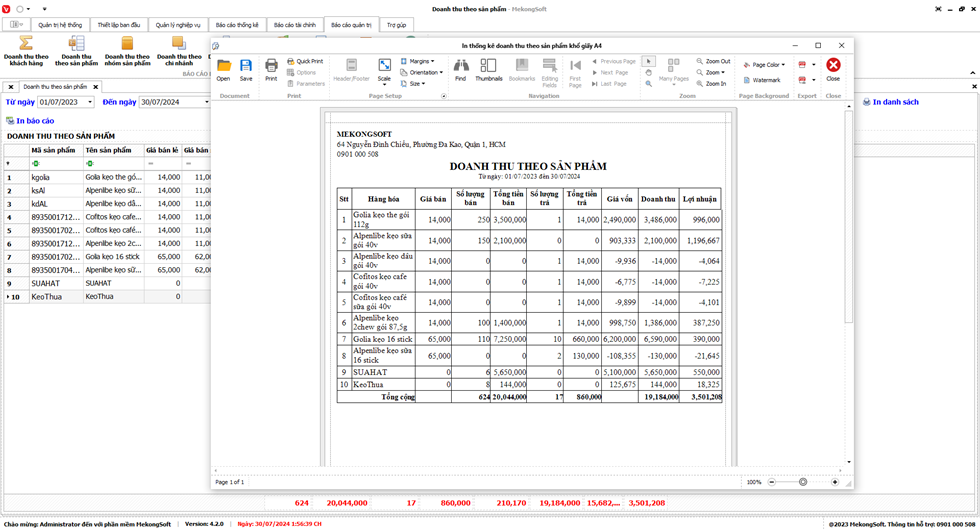This screenshot has width=980, height=530.
Task: Click the In danh sách link
Action: click(895, 102)
